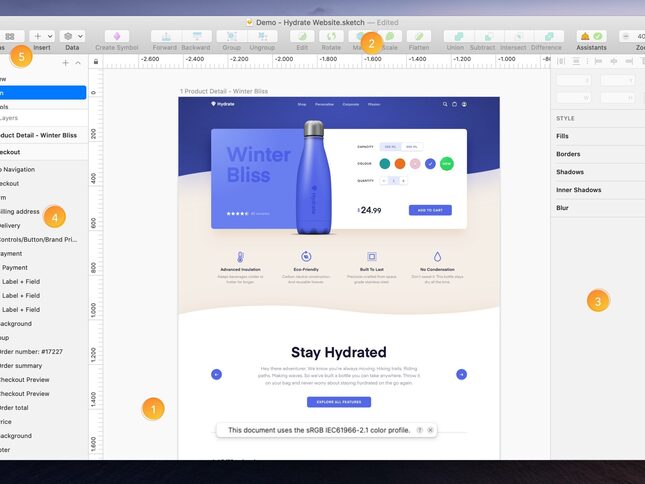This screenshot has height=484, width=645.
Task: Click the Eco-Friendly icon
Action: tap(306, 257)
